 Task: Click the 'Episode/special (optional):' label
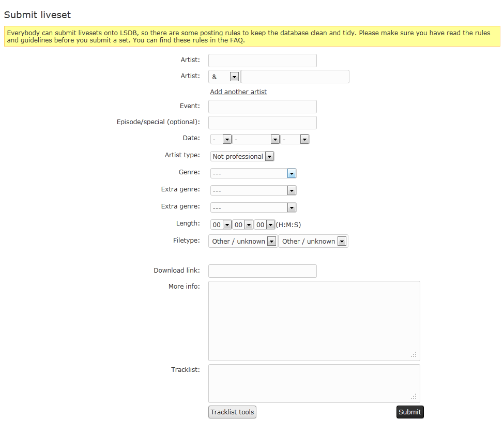point(158,122)
